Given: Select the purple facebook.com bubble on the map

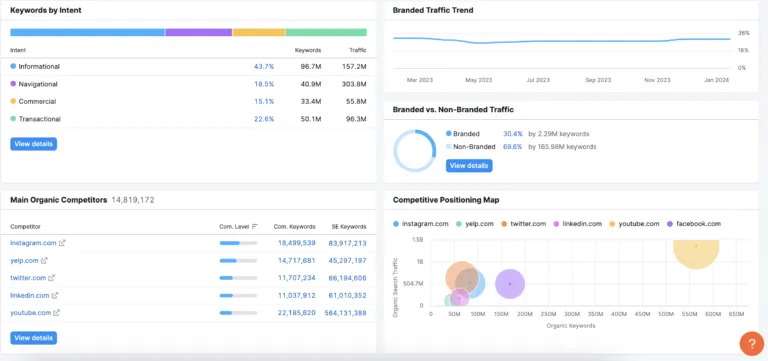Looking at the screenshot, I should tap(510, 284).
